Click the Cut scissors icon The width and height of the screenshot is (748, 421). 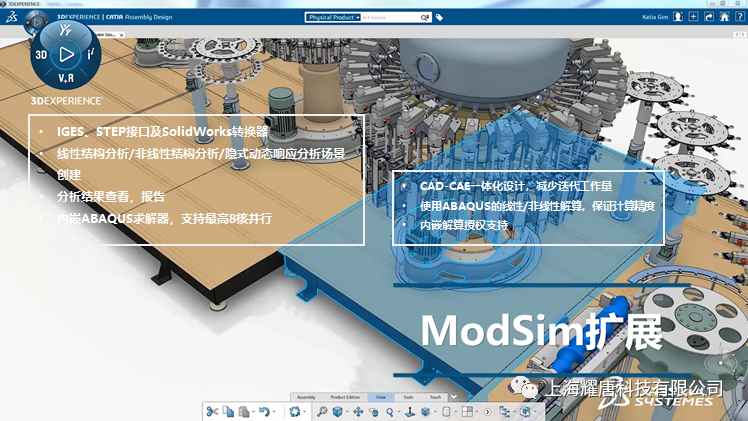click(x=212, y=411)
